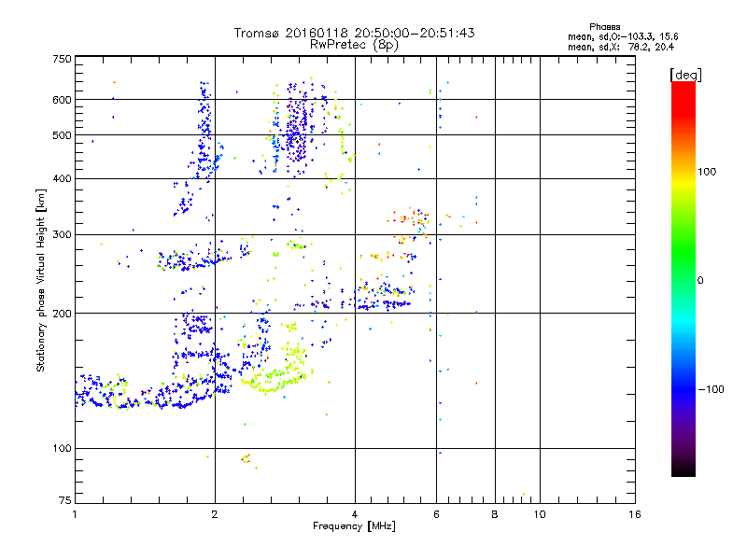Screen dimensions: 747x560
Task: Click the y-axis tick label '100'
Action: [x=62, y=449]
